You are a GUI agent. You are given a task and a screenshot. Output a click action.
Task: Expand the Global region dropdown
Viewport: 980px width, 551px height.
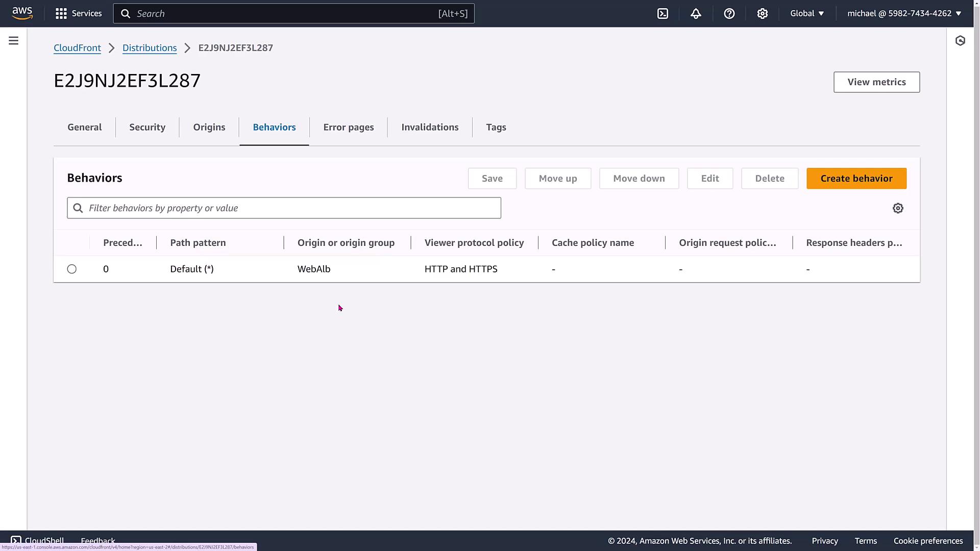[x=807, y=13]
